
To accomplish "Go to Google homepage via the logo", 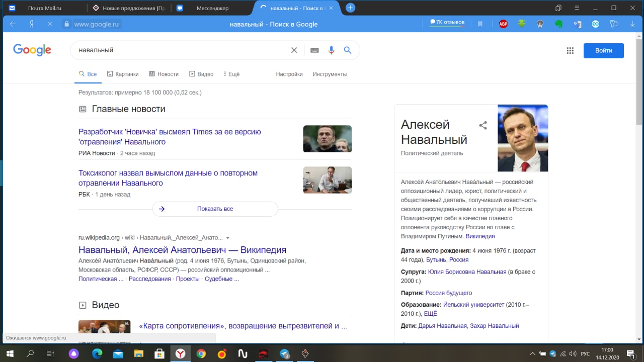I will point(32,50).
